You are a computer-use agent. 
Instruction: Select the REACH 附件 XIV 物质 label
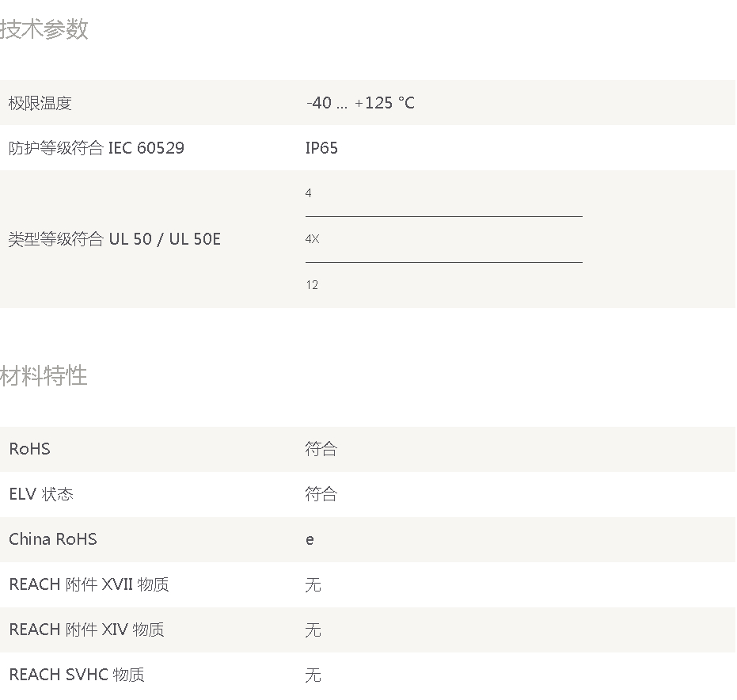point(86,630)
